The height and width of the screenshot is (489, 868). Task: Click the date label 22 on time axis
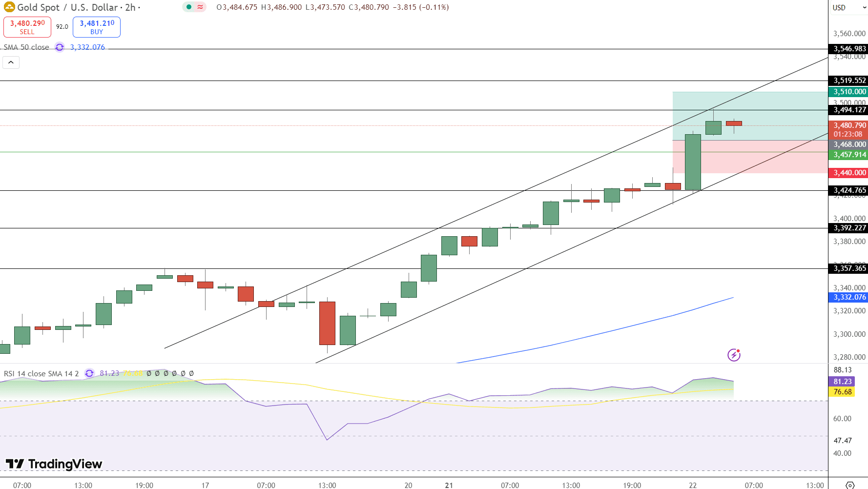(693, 485)
